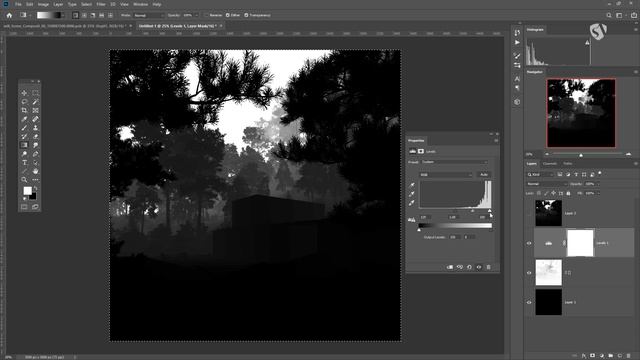Open the Image menu
Viewport: 640px width, 360px height.
[43, 4]
